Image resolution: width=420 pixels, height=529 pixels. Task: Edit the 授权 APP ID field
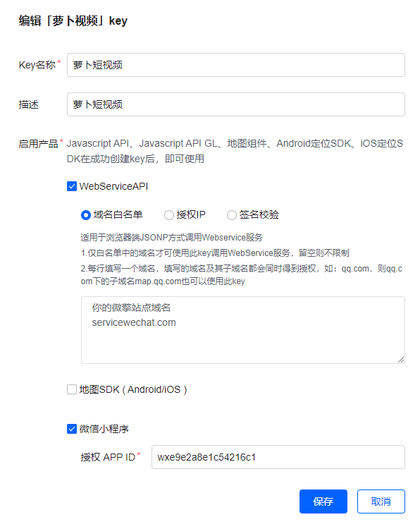278,457
